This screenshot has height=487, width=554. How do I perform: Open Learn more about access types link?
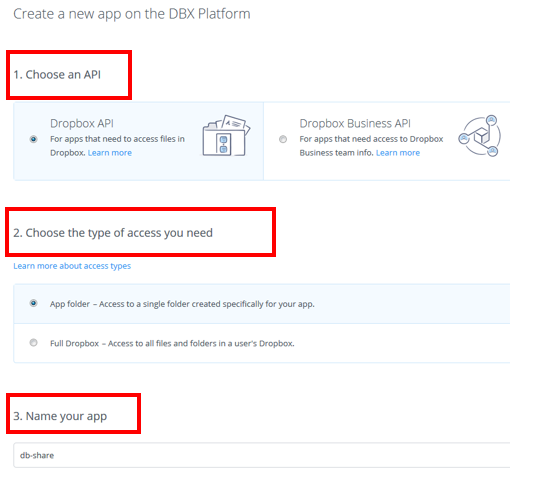(72, 266)
